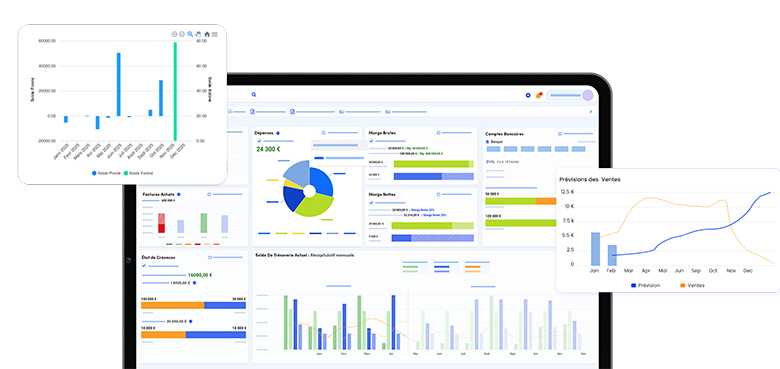Click the Prévisions des Ventes title

pos(589,179)
